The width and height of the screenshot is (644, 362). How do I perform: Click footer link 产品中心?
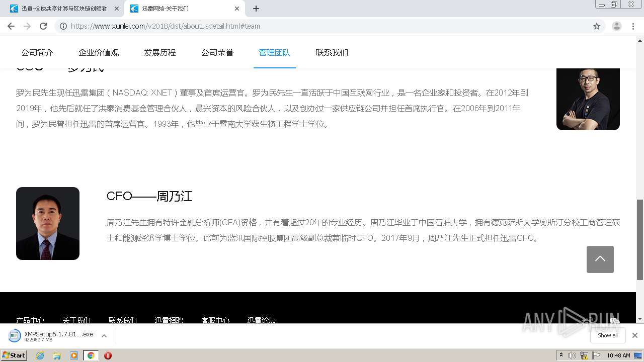click(x=30, y=320)
